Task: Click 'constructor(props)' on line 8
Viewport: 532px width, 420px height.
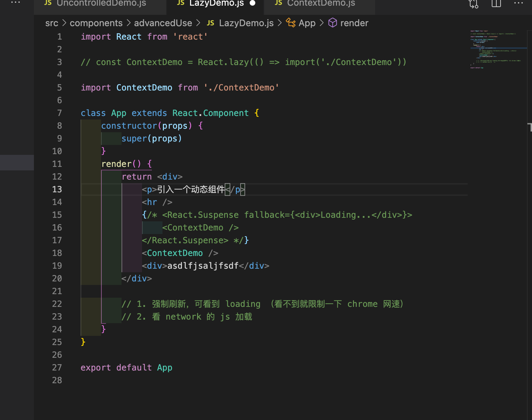Action: (147, 126)
